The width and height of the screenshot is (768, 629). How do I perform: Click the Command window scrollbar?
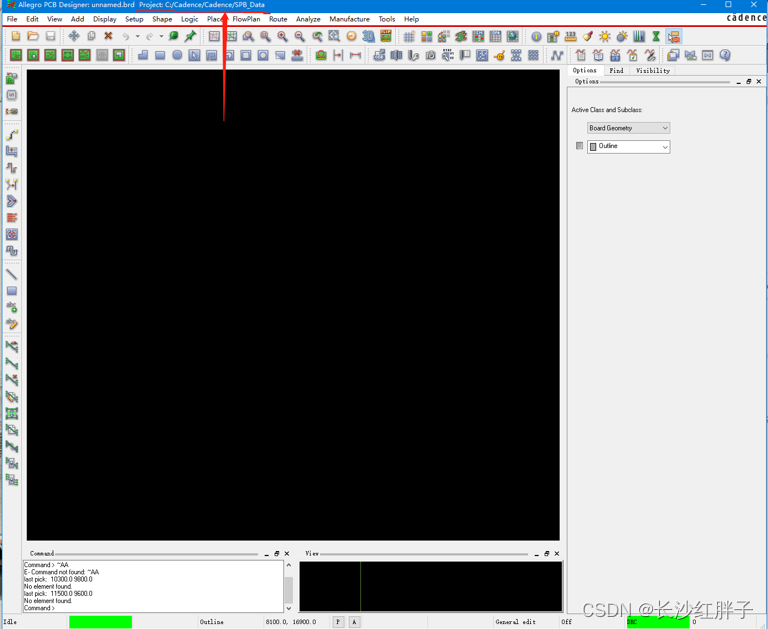tap(288, 585)
